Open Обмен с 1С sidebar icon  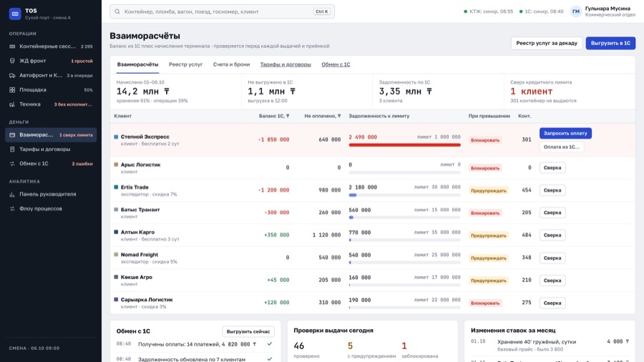click(12, 163)
